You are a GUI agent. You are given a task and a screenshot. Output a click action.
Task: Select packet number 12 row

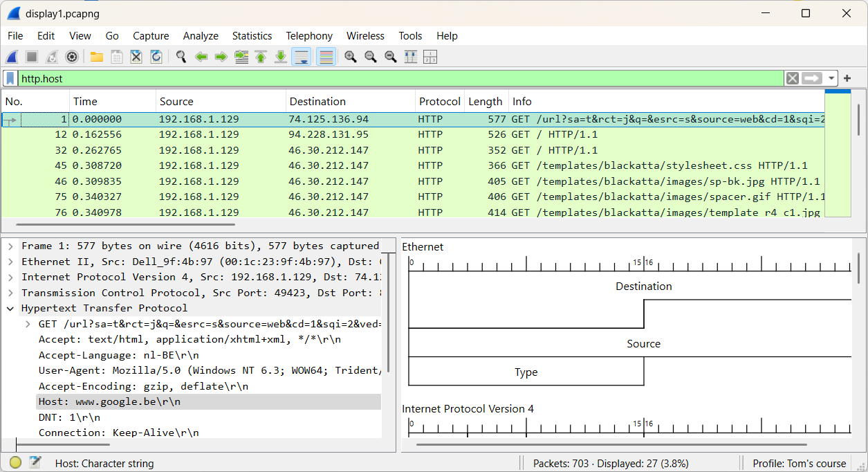(413, 134)
